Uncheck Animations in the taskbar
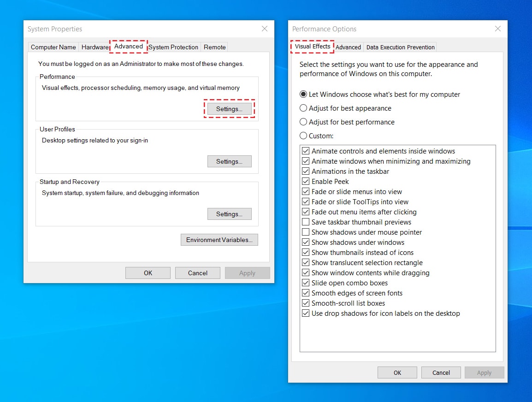 tap(306, 171)
